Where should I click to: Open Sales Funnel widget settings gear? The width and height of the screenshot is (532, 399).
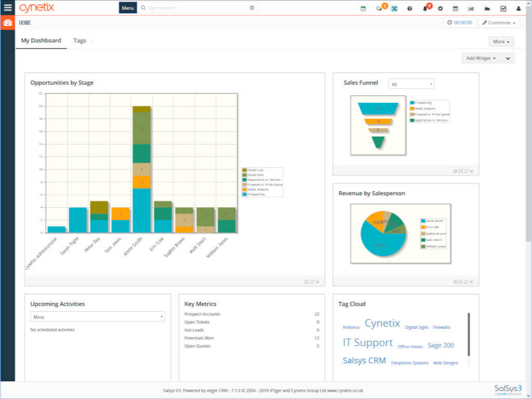[455, 171]
